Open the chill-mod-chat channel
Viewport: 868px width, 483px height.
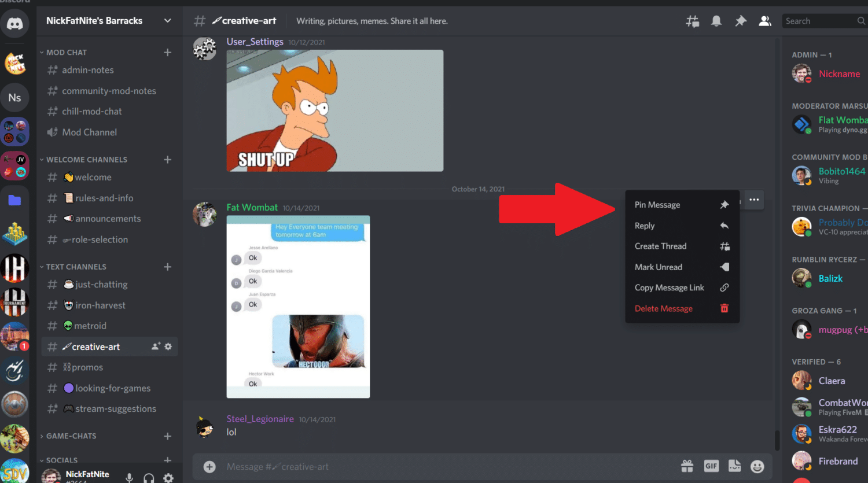point(109,112)
